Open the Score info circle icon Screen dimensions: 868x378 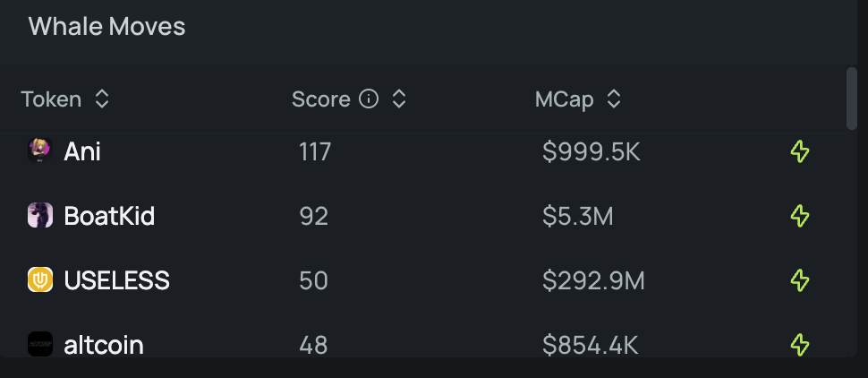369,99
